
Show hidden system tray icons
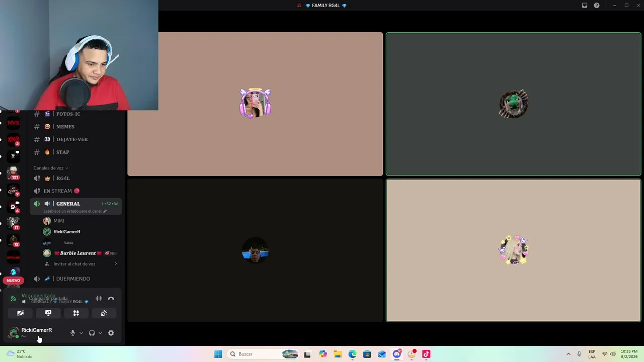point(569,354)
